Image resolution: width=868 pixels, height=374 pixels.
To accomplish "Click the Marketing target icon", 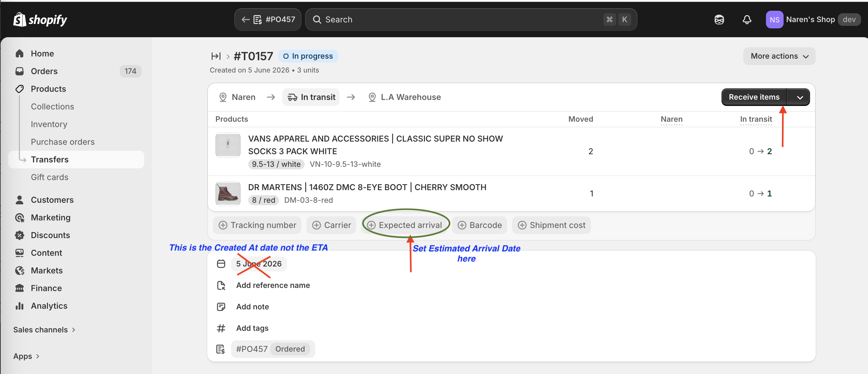I will coord(20,218).
